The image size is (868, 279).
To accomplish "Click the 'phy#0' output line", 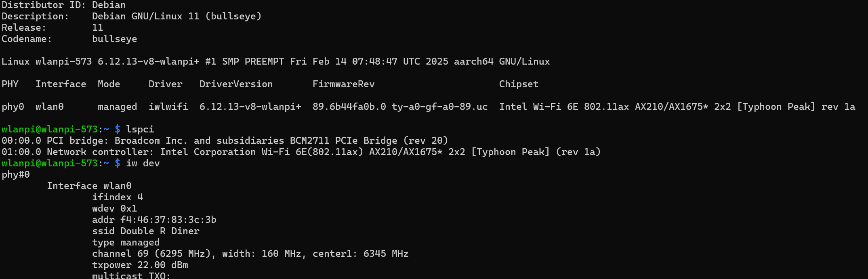I will point(16,175).
